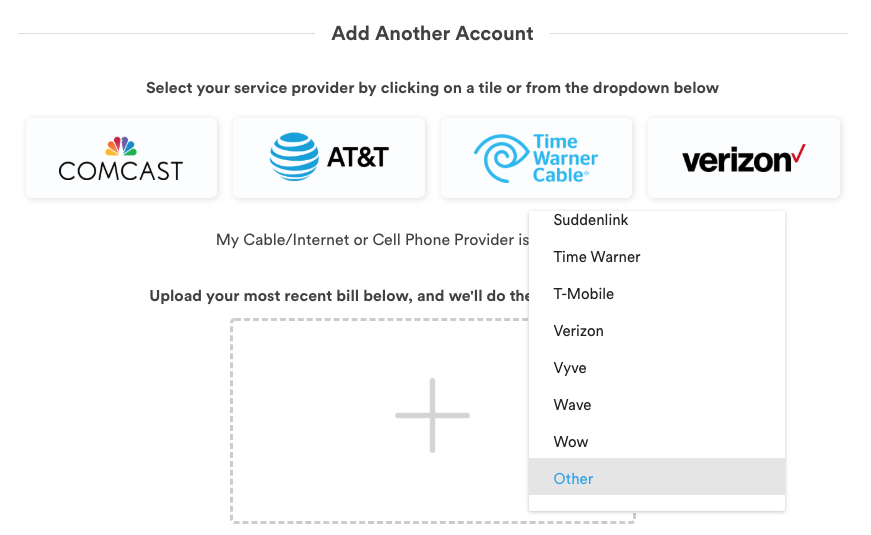This screenshot has width=871, height=535.
Task: Click the Add Another Account heading
Action: [x=432, y=33]
